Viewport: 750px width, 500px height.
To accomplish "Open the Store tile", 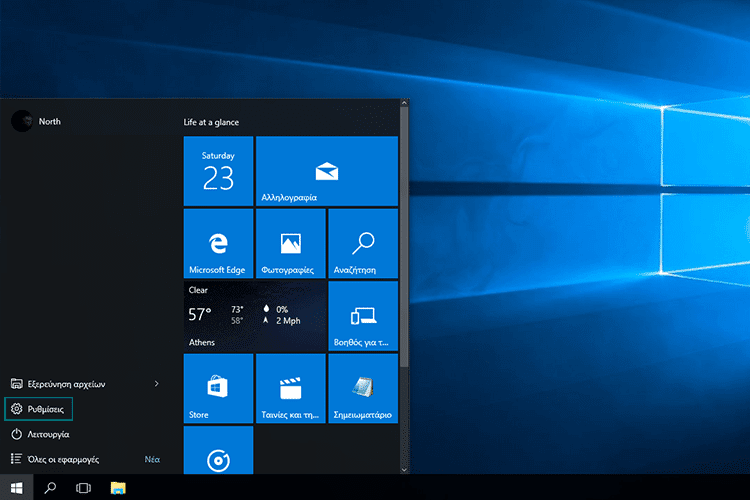I will tap(218, 389).
